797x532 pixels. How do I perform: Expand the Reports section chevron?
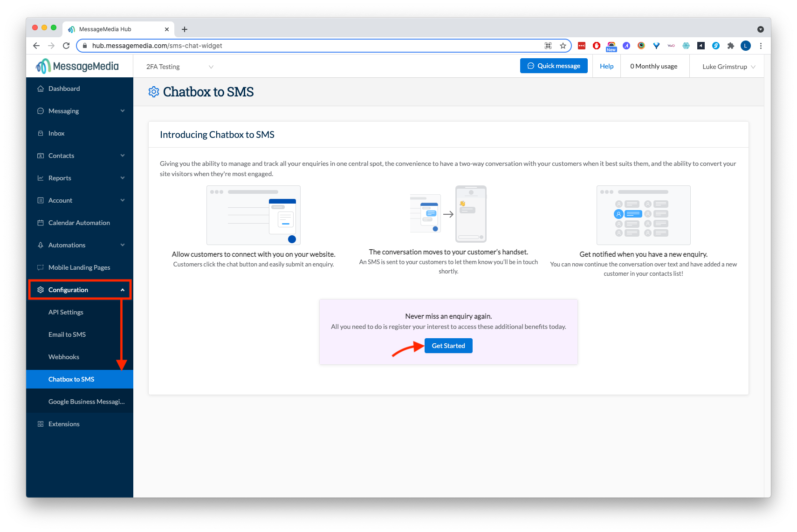[122, 178]
